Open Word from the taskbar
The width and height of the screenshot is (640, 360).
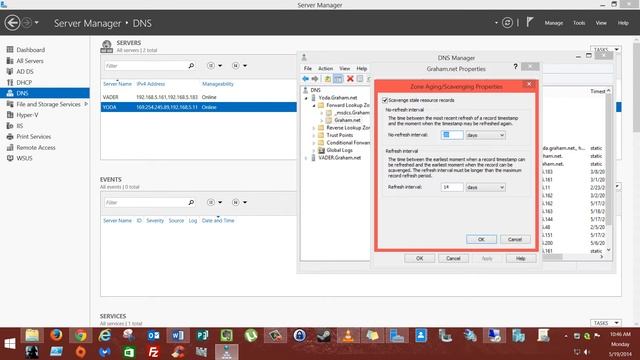[178, 335]
